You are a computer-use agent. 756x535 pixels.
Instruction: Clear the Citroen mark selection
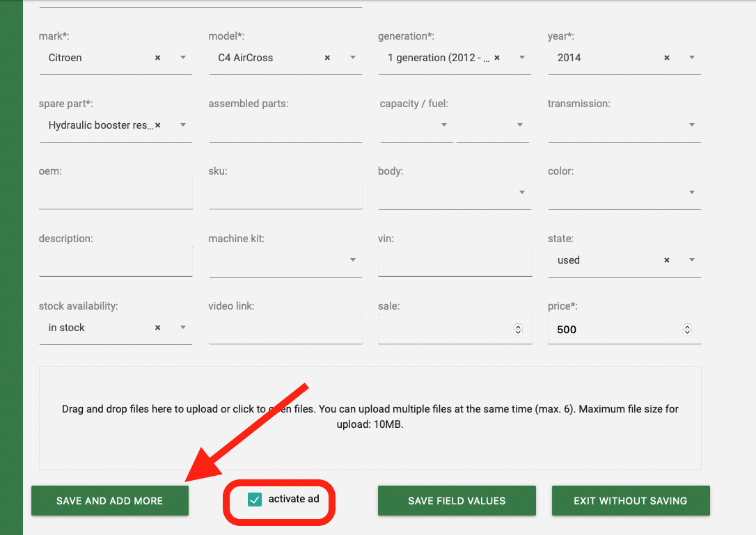(157, 58)
